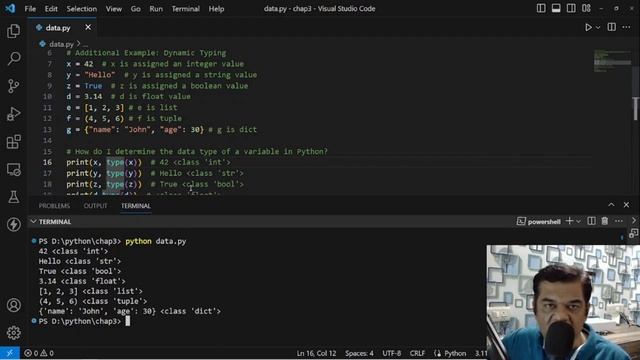This screenshot has width=640, height=360.
Task: Click into the terminal prompt cursor
Action: [127, 321]
